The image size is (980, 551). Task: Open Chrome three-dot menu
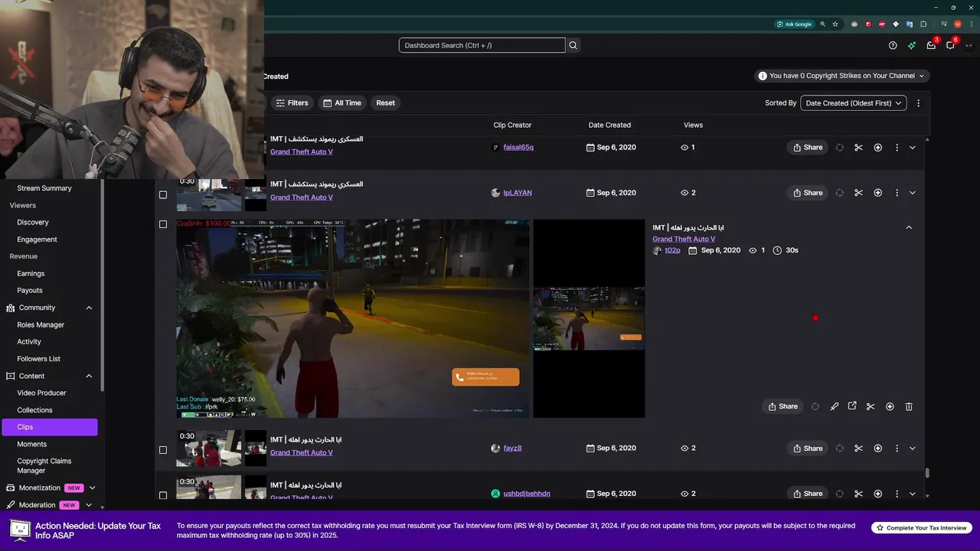(x=971, y=24)
